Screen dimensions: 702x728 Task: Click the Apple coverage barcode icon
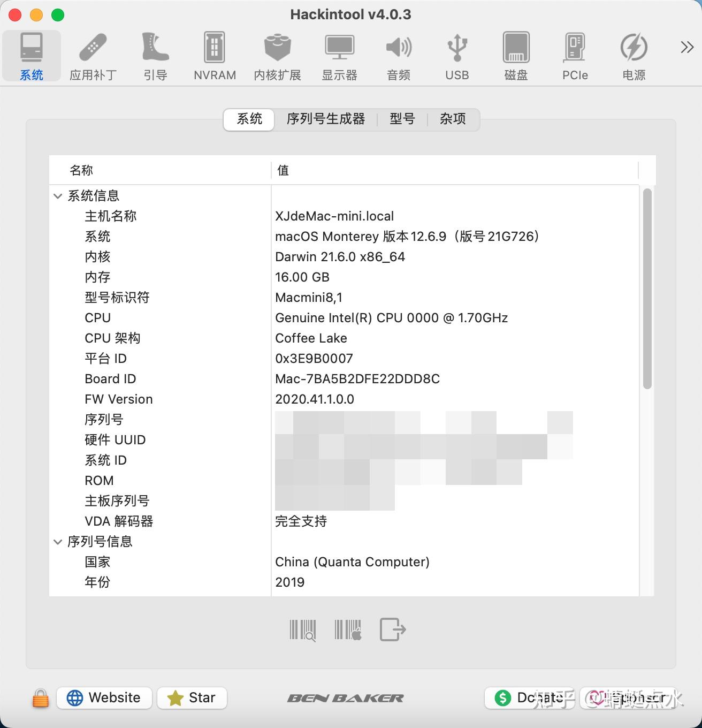pyautogui.click(x=347, y=630)
